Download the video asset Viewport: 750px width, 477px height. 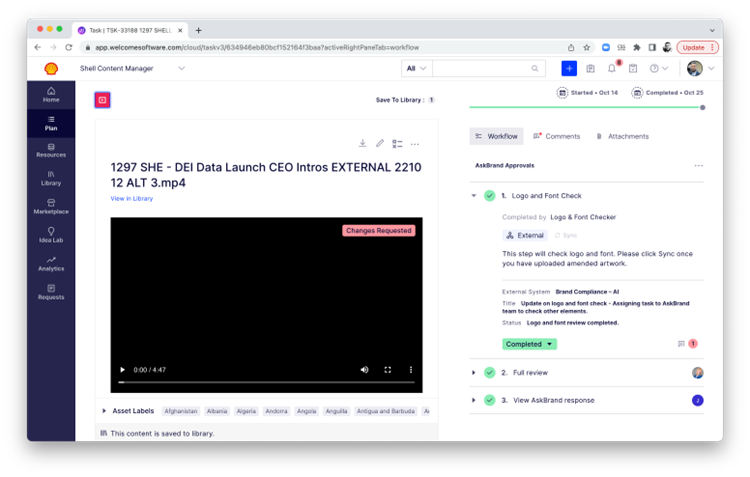(x=363, y=143)
